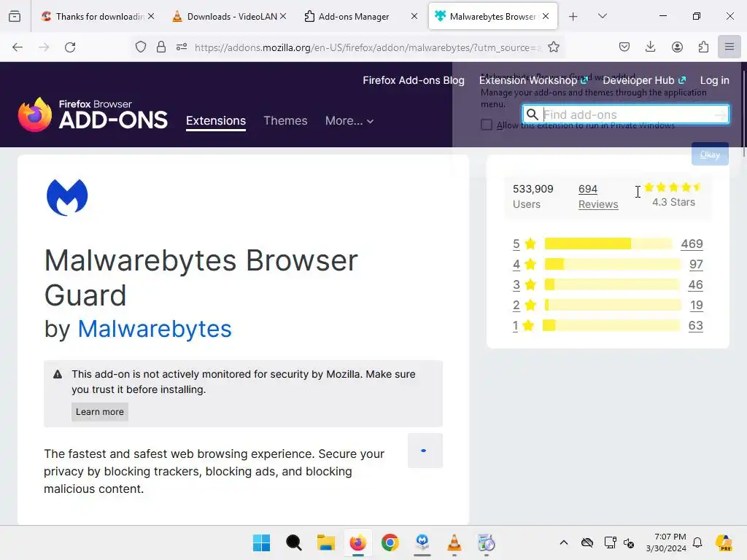Image resolution: width=747 pixels, height=560 pixels.
Task: Click the Log in link
Action: click(715, 80)
